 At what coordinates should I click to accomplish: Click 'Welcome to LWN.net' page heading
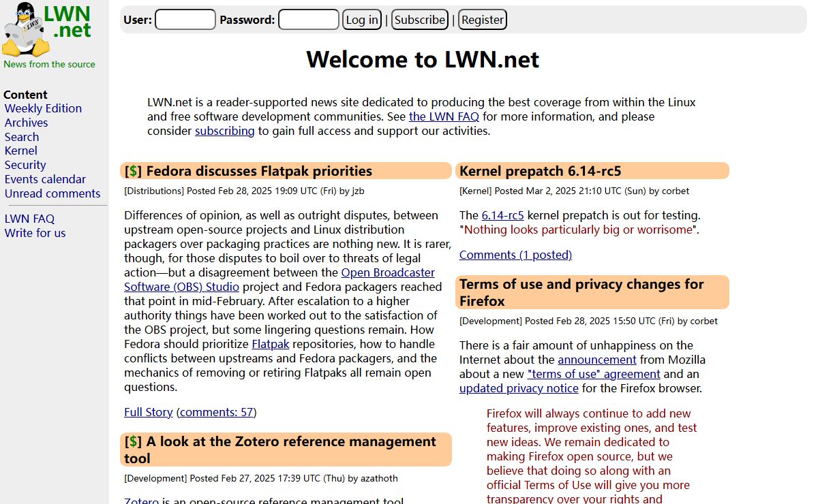coord(423,60)
